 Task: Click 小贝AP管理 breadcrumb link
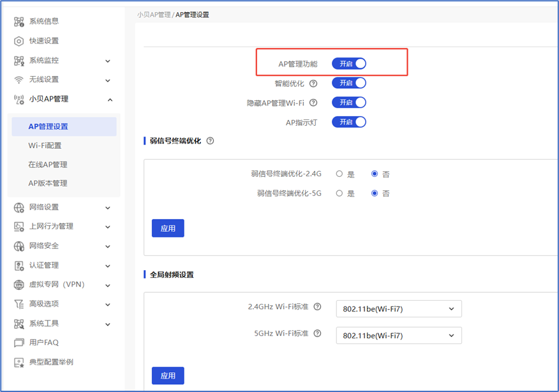154,15
